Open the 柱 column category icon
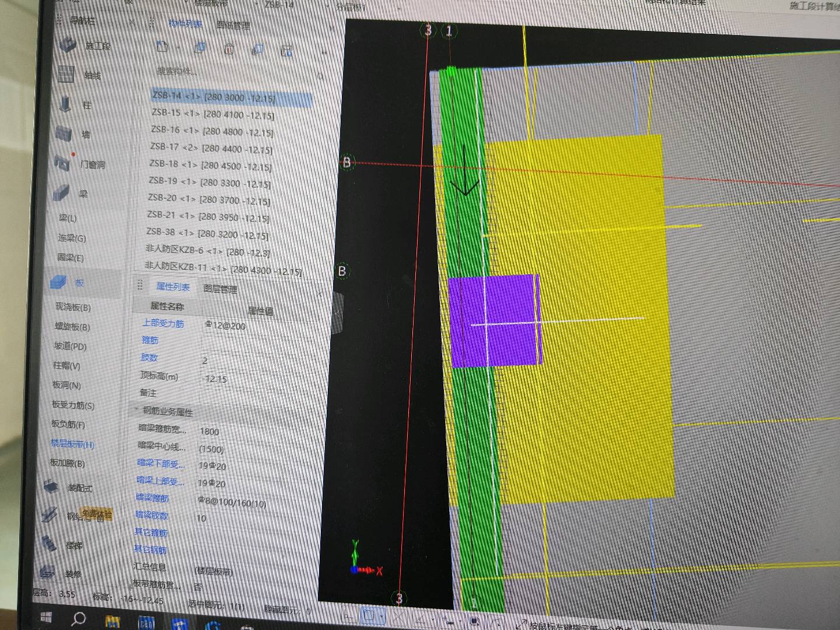Image resolution: width=840 pixels, height=630 pixels. [65, 104]
